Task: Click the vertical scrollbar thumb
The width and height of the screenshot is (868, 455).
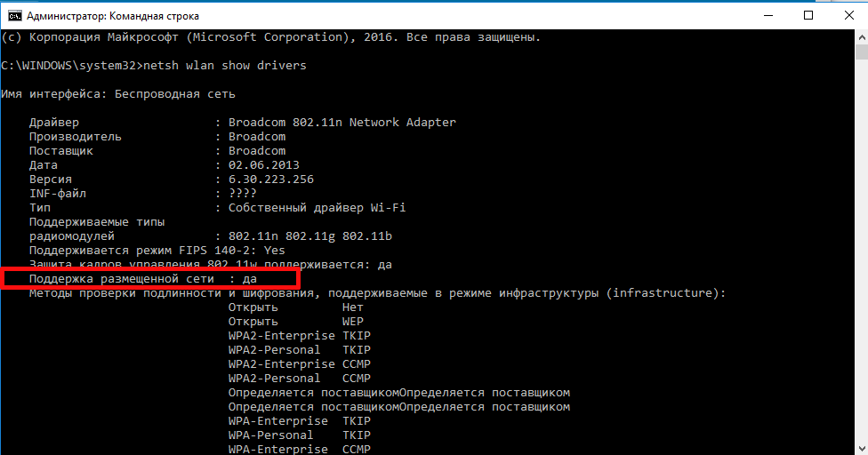Action: tap(860, 53)
